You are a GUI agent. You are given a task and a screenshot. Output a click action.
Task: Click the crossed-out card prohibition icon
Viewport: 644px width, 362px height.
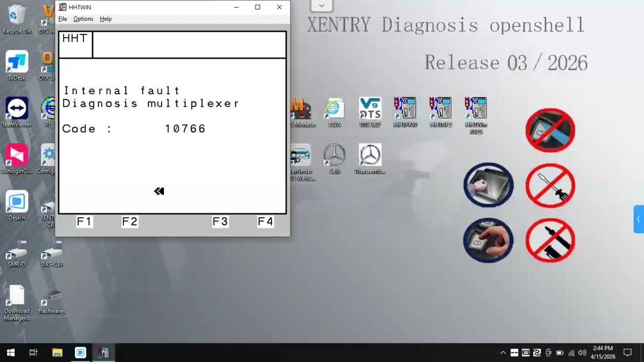point(550,130)
